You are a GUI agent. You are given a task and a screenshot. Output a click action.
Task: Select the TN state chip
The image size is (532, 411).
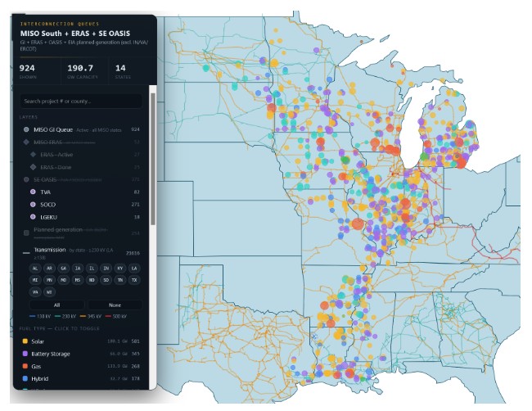point(120,280)
